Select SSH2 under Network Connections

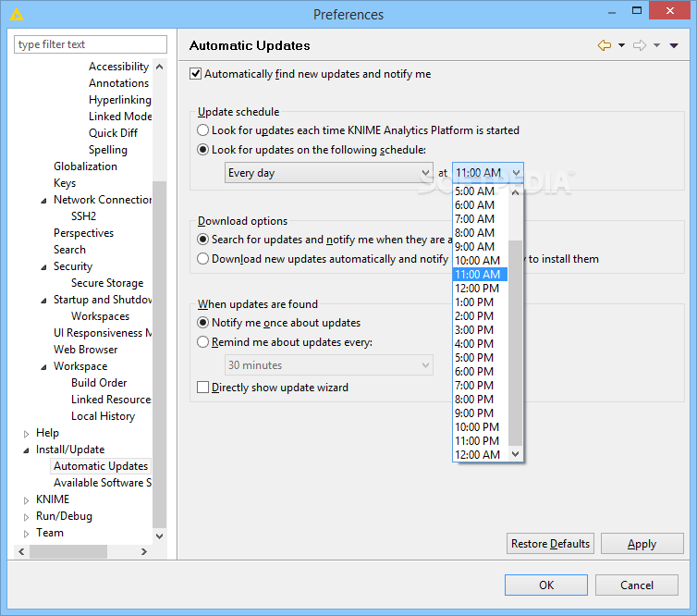click(x=83, y=216)
